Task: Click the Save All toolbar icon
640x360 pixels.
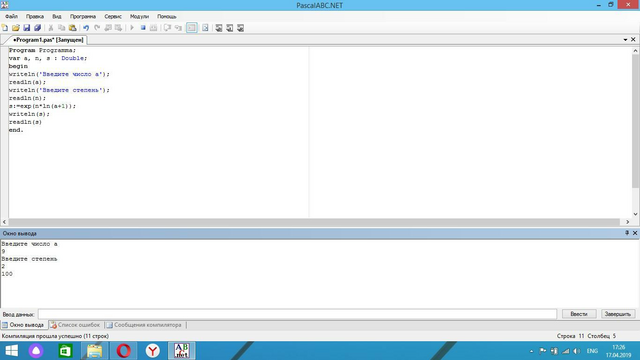Action: coord(37,28)
